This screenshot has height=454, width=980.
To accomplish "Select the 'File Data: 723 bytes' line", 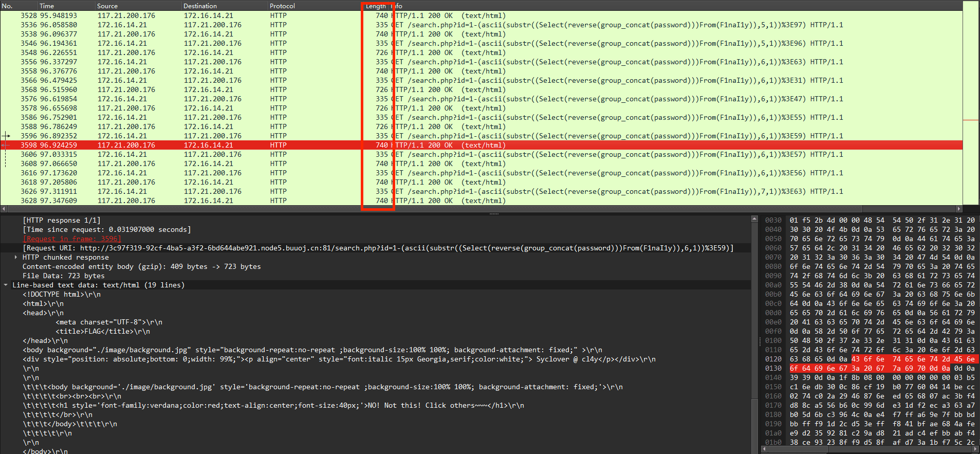I will (x=64, y=276).
